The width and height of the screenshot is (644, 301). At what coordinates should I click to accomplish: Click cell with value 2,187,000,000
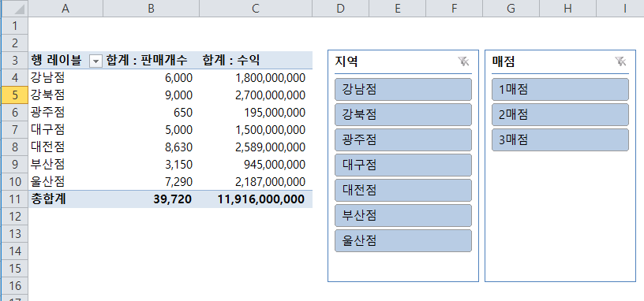click(256, 181)
